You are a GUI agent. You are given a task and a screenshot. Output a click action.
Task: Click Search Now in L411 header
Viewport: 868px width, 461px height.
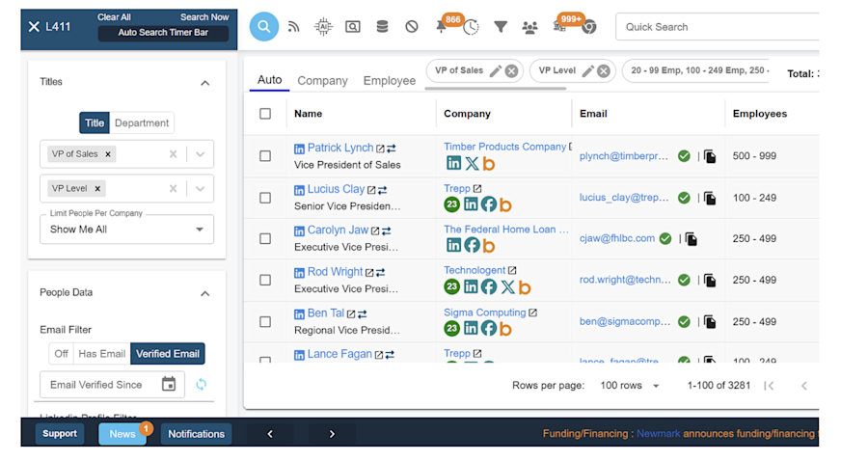pos(204,17)
